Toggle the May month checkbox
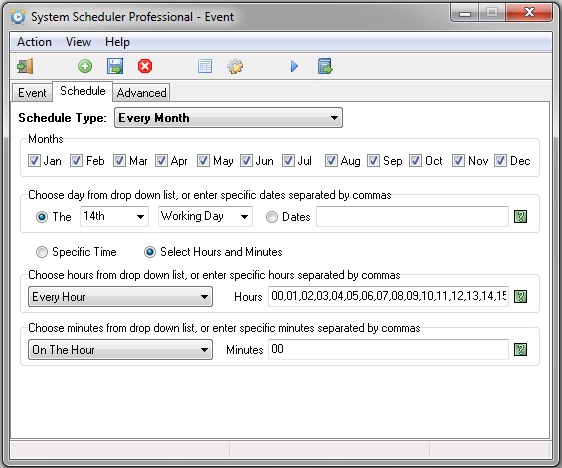The height and width of the screenshot is (468, 562). click(x=204, y=161)
